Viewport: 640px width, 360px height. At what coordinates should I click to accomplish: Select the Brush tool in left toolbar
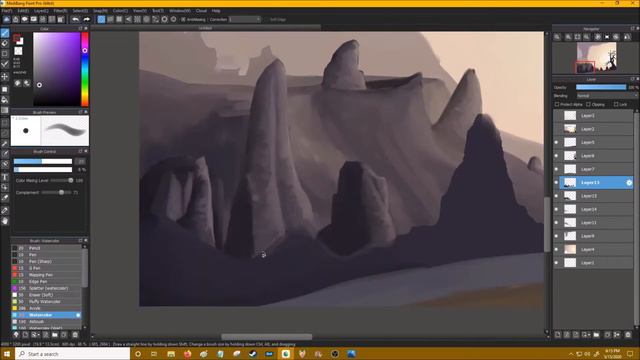5,33
